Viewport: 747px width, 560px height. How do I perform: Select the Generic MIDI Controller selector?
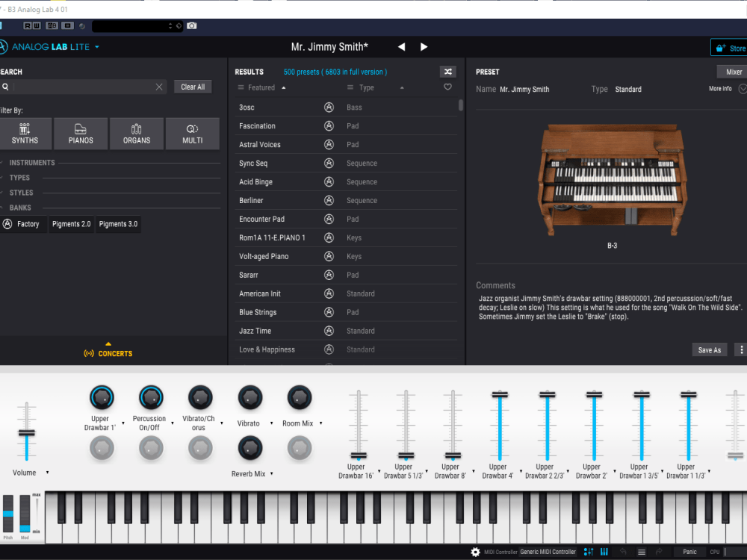pyautogui.click(x=548, y=552)
